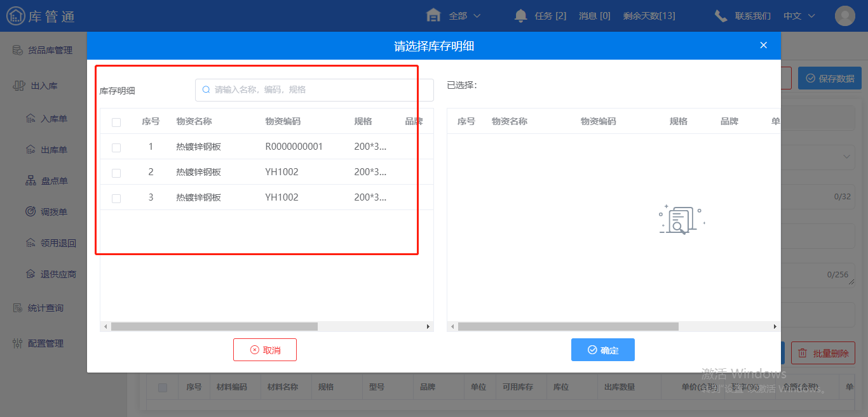The width and height of the screenshot is (868, 417).
Task: Open 消息 [0] in header
Action: tap(595, 16)
